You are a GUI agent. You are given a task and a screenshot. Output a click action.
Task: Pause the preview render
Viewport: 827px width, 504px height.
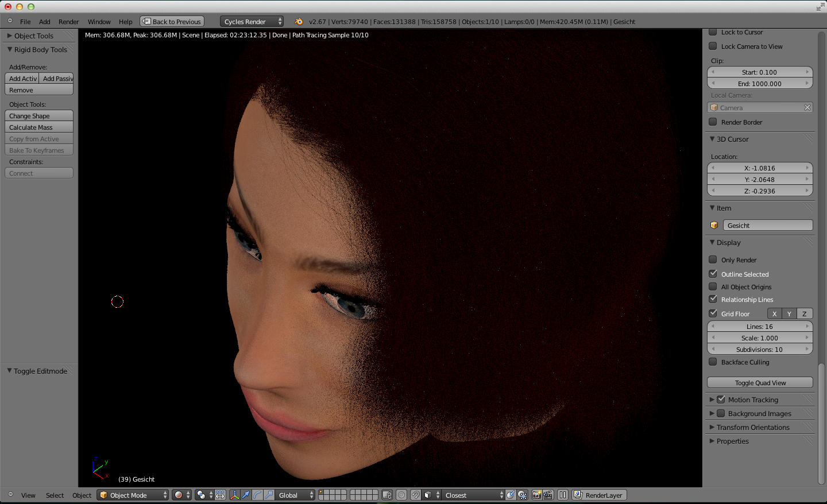563,495
